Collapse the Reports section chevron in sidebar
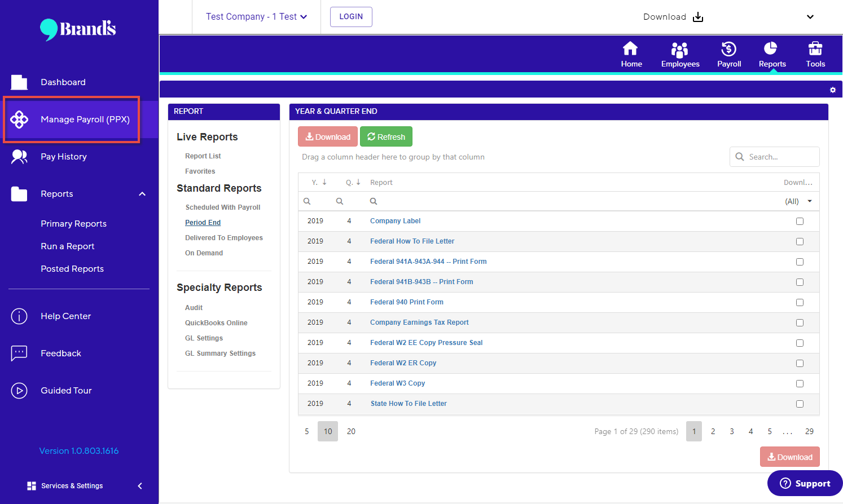The width and height of the screenshot is (843, 504). 142,194
